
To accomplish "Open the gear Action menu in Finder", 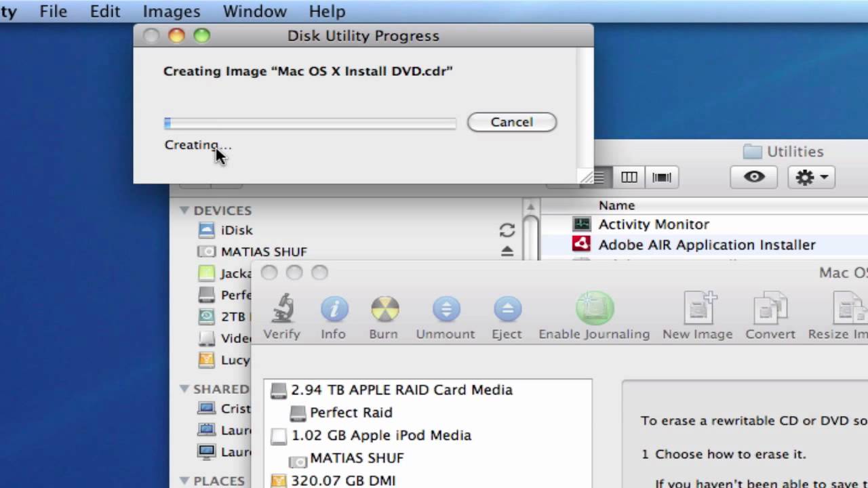I will click(811, 177).
